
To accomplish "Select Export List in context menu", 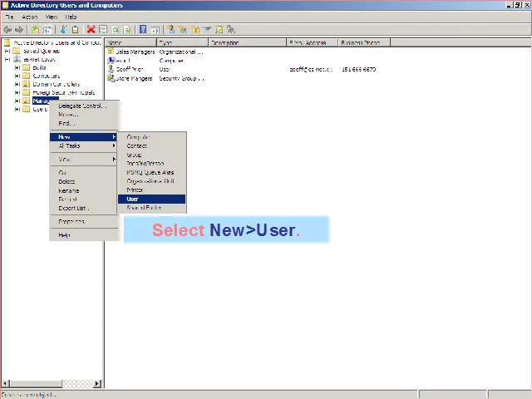I will click(x=83, y=208).
